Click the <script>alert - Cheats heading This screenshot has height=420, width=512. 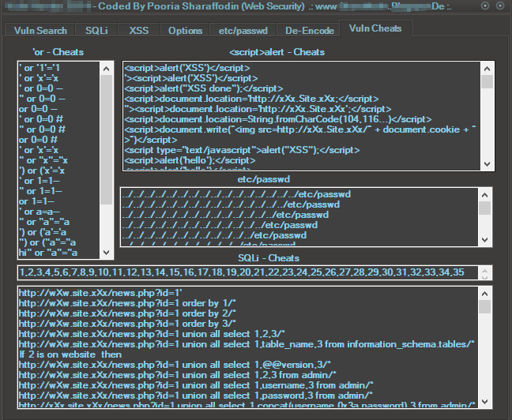pos(277,52)
